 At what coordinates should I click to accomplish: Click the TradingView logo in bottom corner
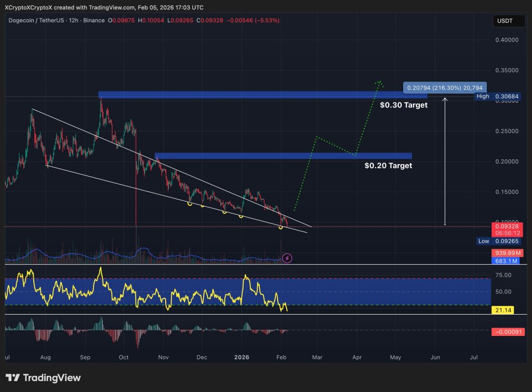click(43, 377)
